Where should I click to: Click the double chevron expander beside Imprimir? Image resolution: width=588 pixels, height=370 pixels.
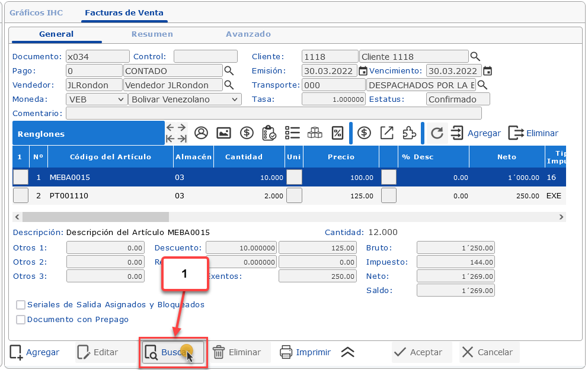tap(348, 352)
